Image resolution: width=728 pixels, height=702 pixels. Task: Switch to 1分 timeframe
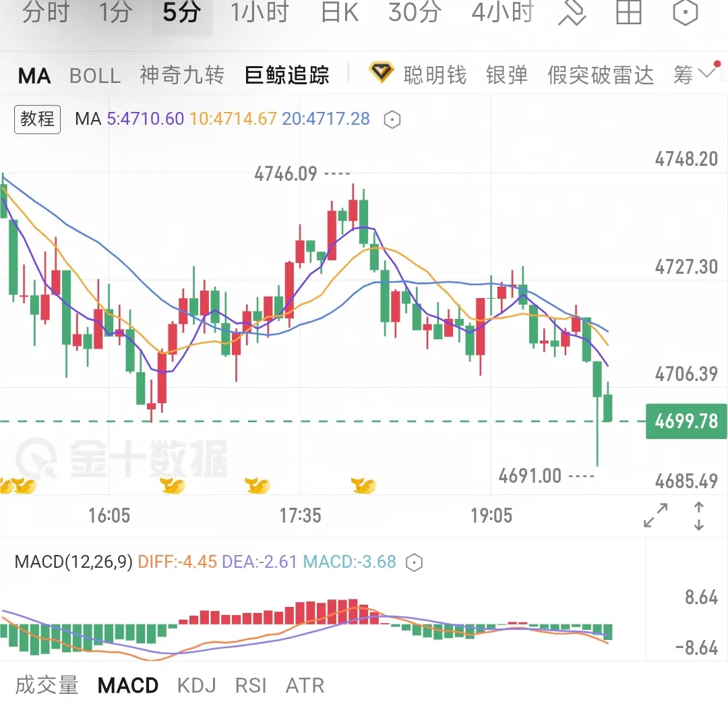coord(115,12)
